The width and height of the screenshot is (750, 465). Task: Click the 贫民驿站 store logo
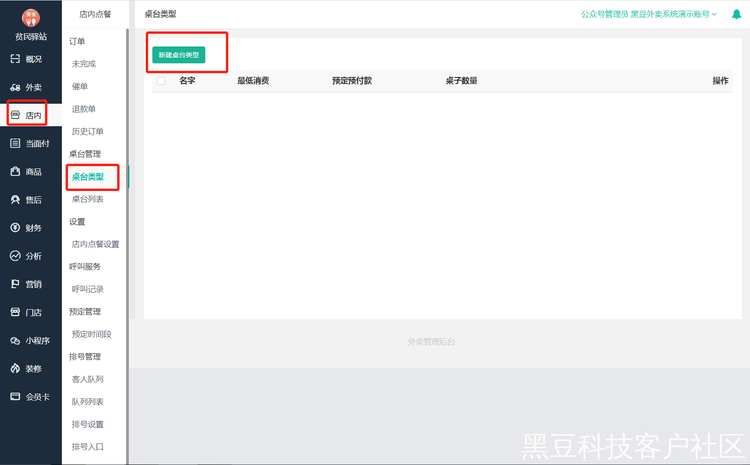(x=31, y=18)
